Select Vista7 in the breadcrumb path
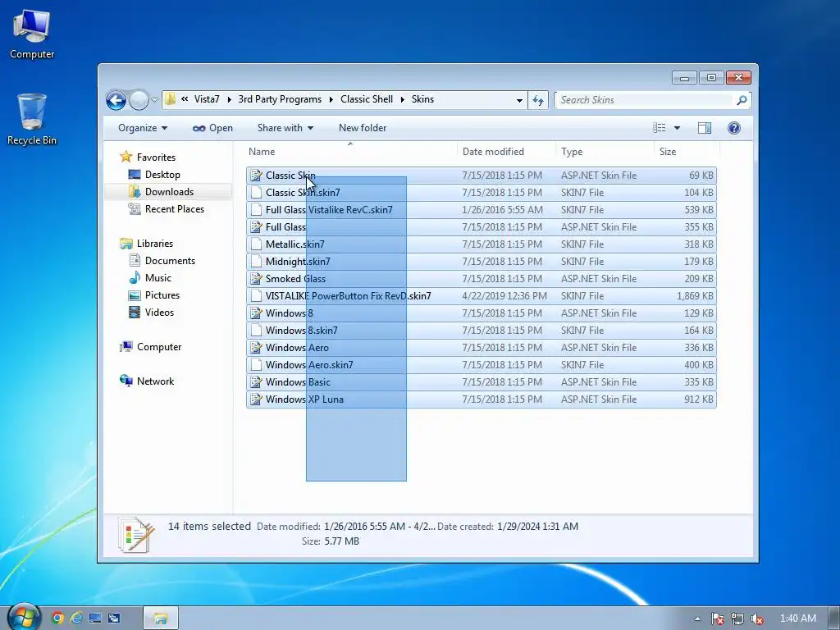 (x=207, y=99)
